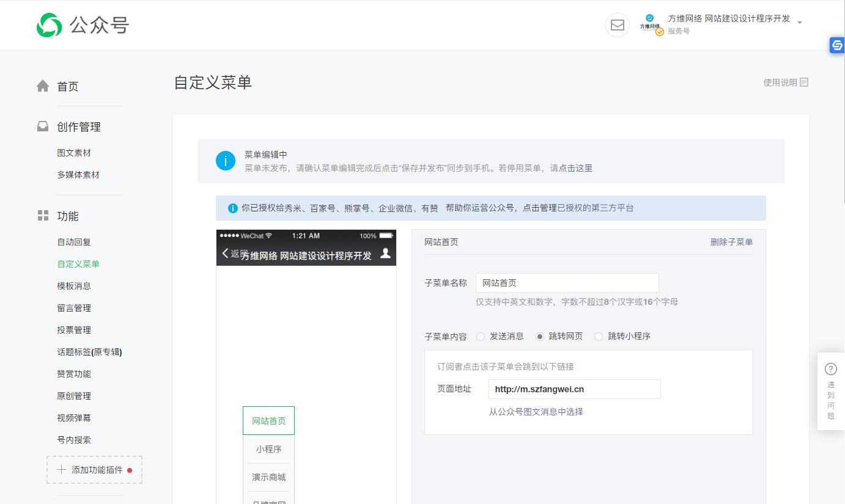Click the 创作管理 notebook icon
845x504 pixels.
click(x=42, y=126)
